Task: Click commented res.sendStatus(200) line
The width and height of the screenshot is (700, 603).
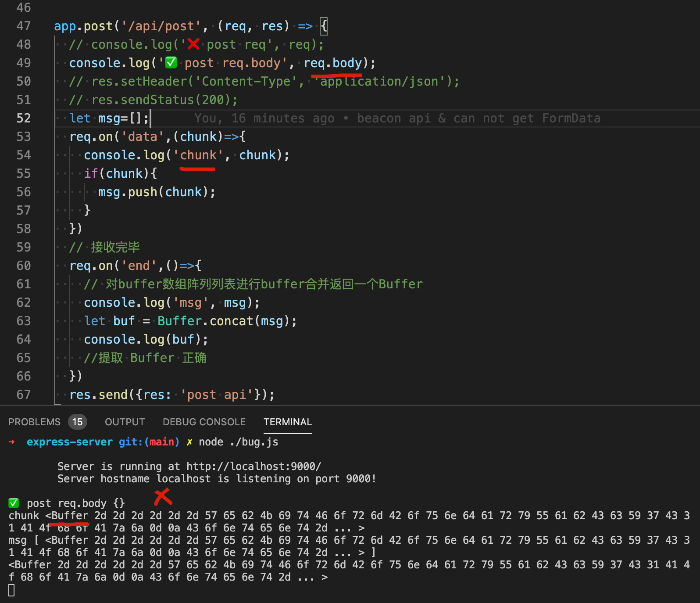Action: pyautogui.click(x=154, y=100)
